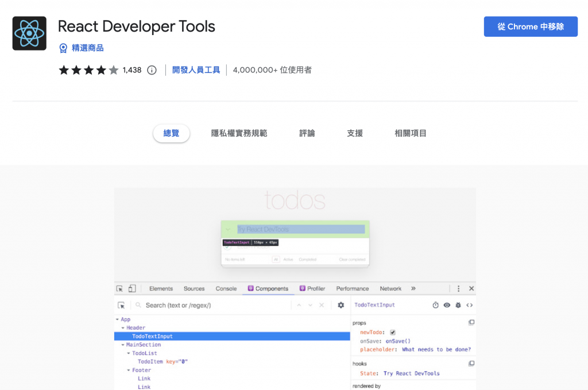Click the star rating icons

point(88,70)
